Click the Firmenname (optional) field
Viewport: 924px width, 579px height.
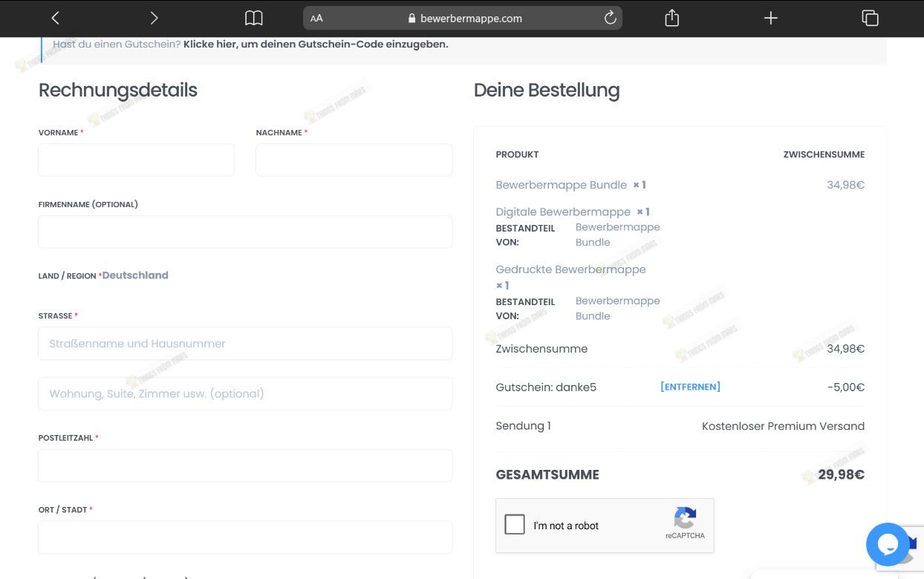coord(245,232)
